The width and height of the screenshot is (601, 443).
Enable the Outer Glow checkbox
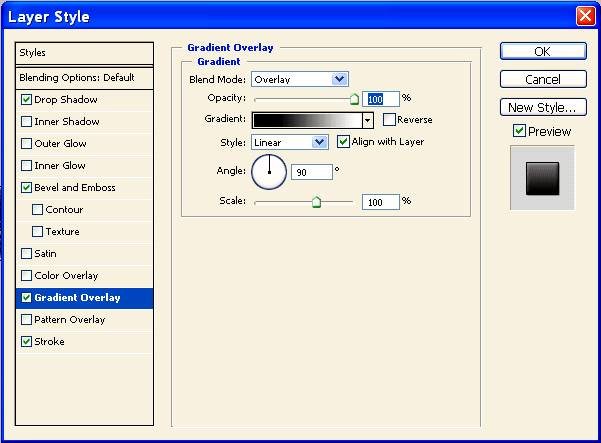[x=27, y=144]
